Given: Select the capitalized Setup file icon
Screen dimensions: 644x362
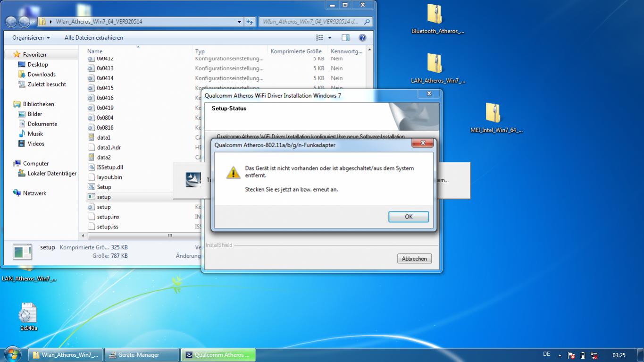Looking at the screenshot, I should pyautogui.click(x=92, y=187).
